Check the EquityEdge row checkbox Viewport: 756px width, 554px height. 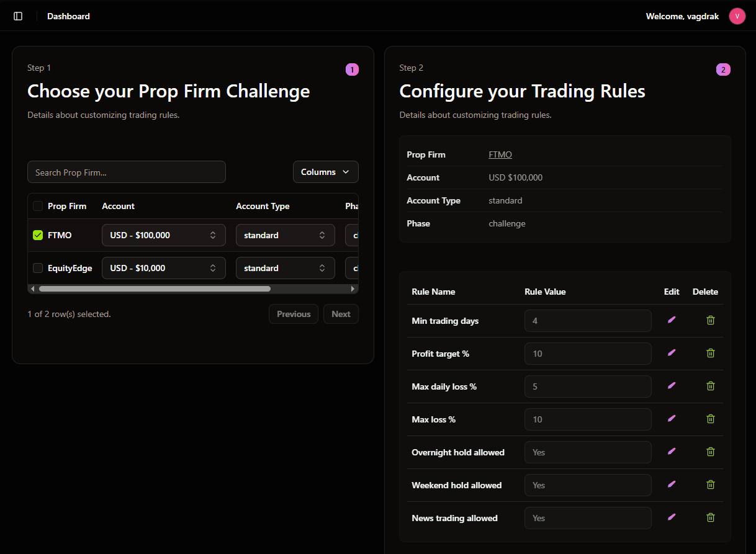pyautogui.click(x=38, y=268)
